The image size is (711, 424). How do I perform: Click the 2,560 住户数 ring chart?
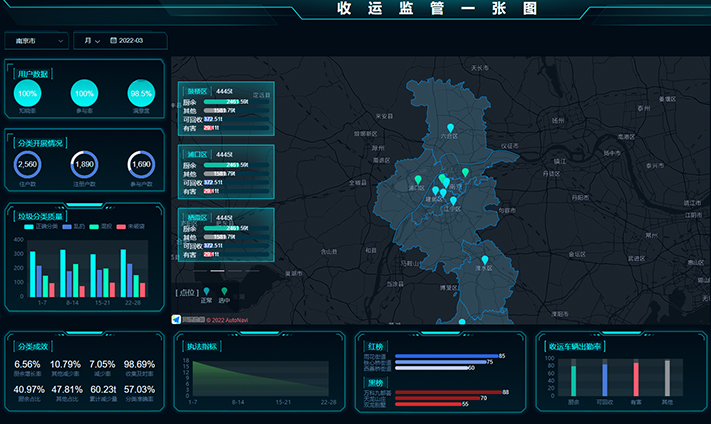pos(28,164)
